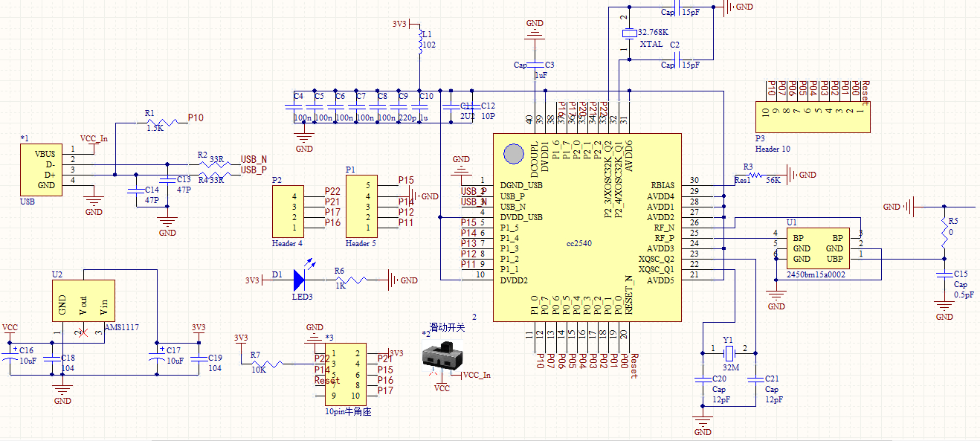
Task: Click the AMS1117 part name text
Action: click(122, 327)
